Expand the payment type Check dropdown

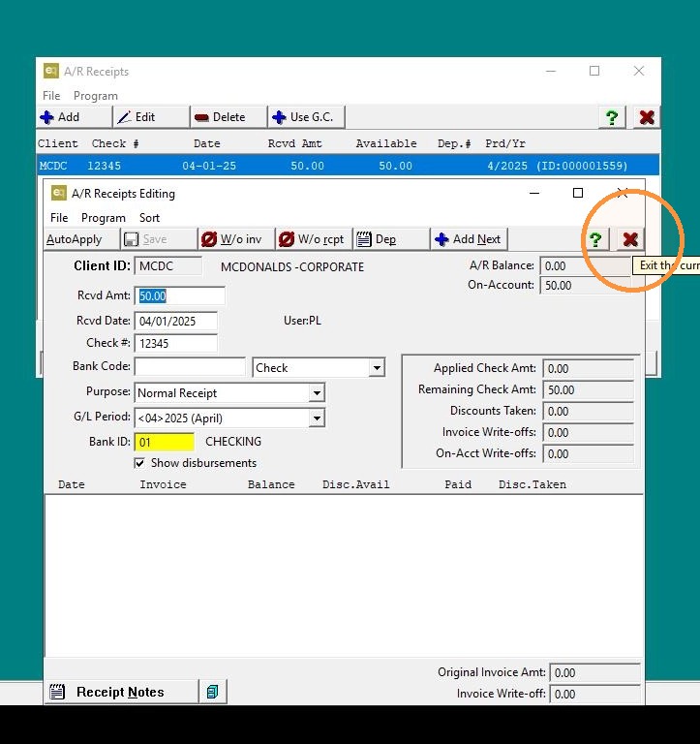(377, 368)
